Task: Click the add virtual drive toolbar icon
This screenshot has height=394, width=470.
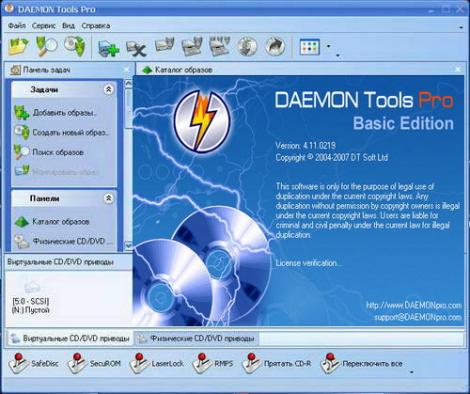Action: click(109, 48)
